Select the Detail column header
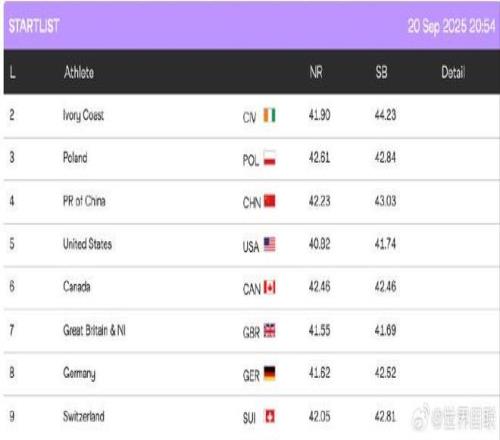 coord(453,72)
